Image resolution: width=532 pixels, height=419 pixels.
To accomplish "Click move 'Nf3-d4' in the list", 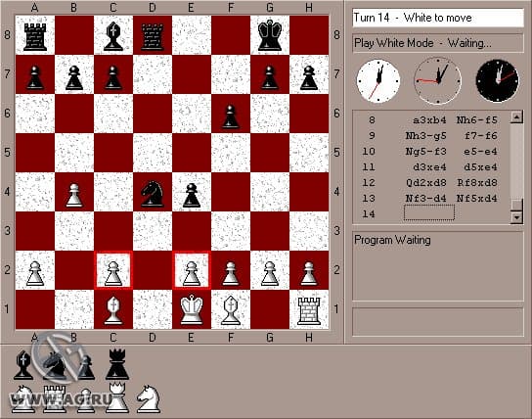I will click(425, 199).
